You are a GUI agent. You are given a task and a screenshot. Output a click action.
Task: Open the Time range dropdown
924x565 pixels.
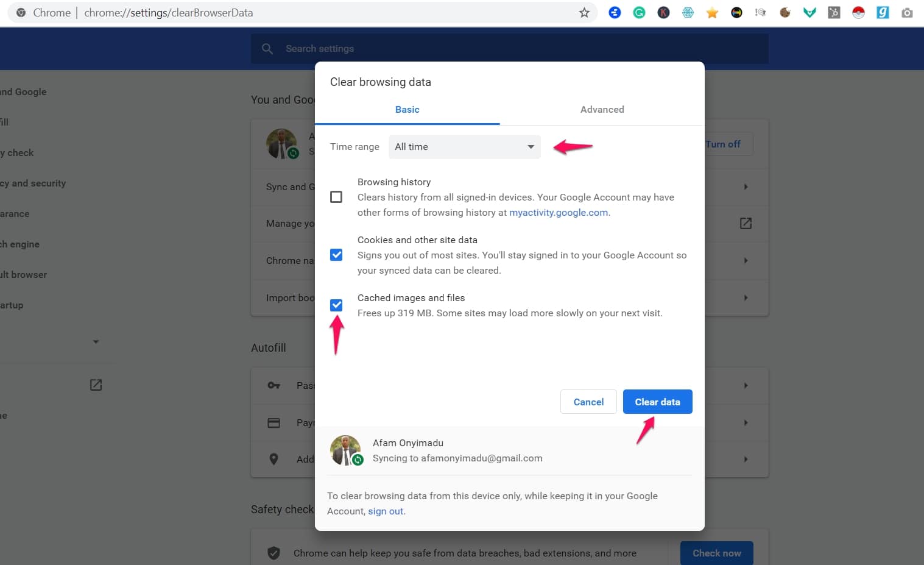(x=464, y=147)
